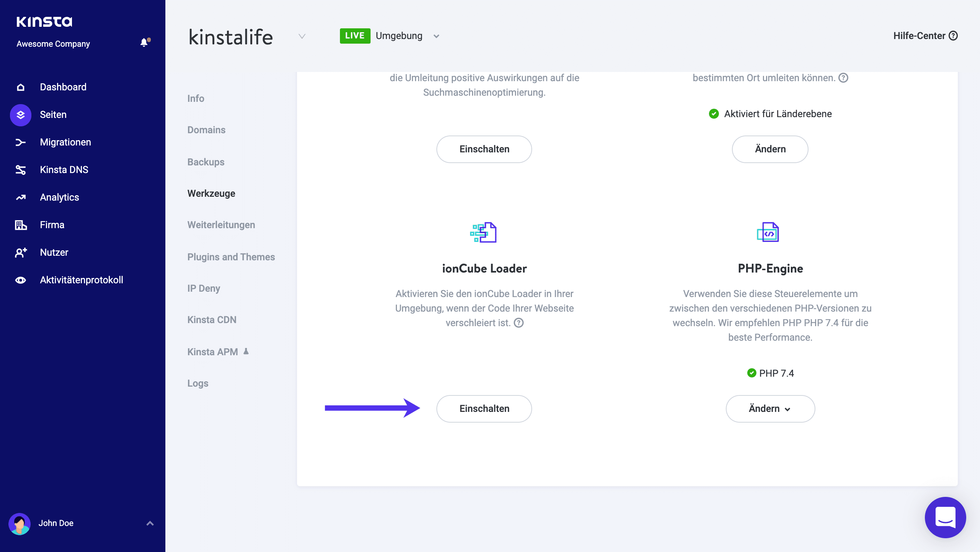Image resolution: width=980 pixels, height=552 pixels.
Task: Click the ionCube Loader icon
Action: click(484, 233)
